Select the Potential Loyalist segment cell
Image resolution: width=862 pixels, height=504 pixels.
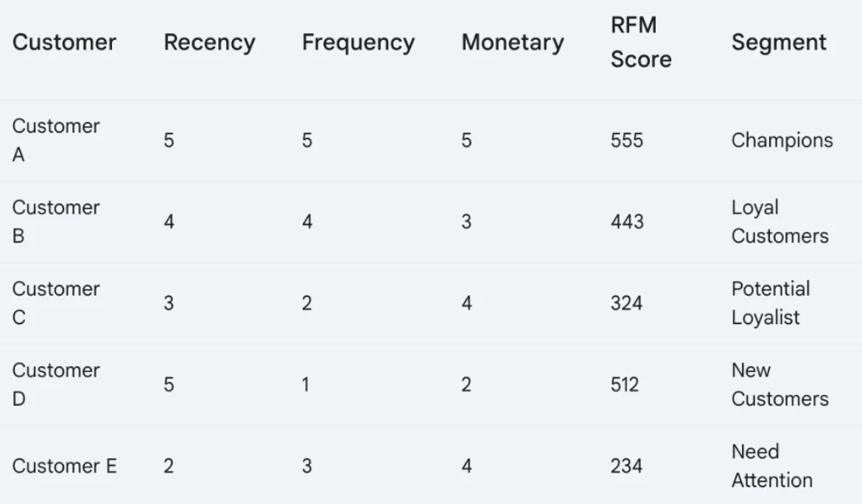(x=771, y=303)
